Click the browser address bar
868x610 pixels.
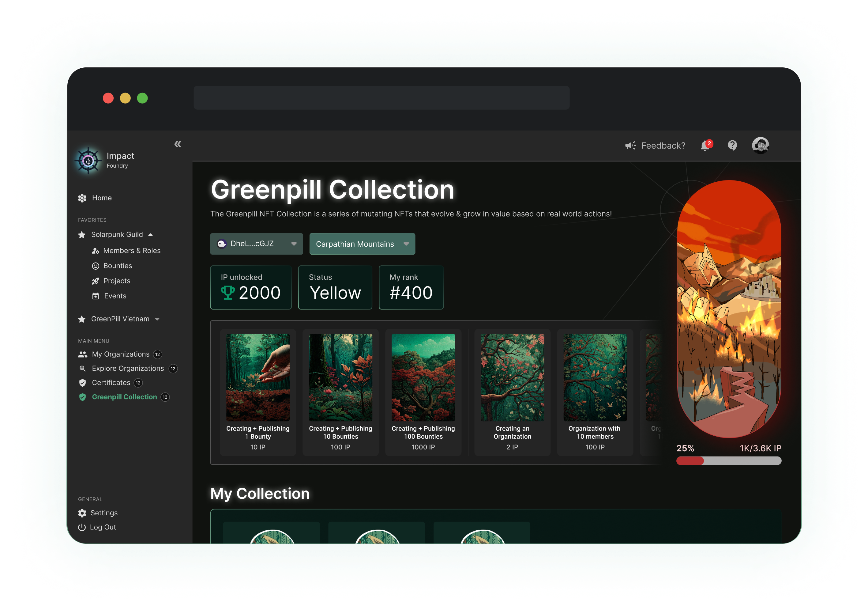(381, 98)
